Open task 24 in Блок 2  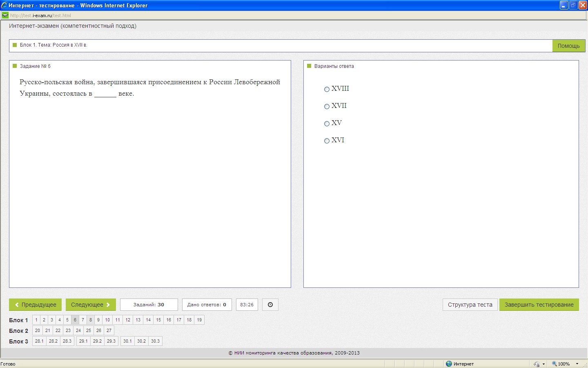[78, 330]
